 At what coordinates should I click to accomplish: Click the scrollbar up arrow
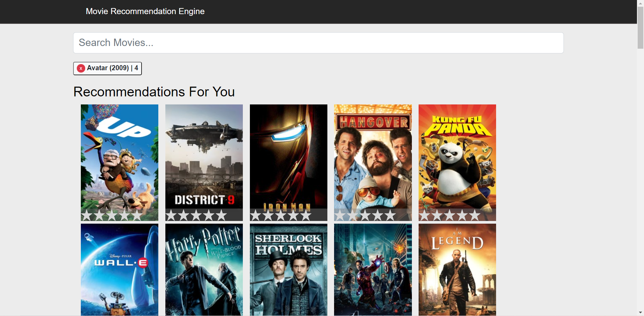[640, 3]
